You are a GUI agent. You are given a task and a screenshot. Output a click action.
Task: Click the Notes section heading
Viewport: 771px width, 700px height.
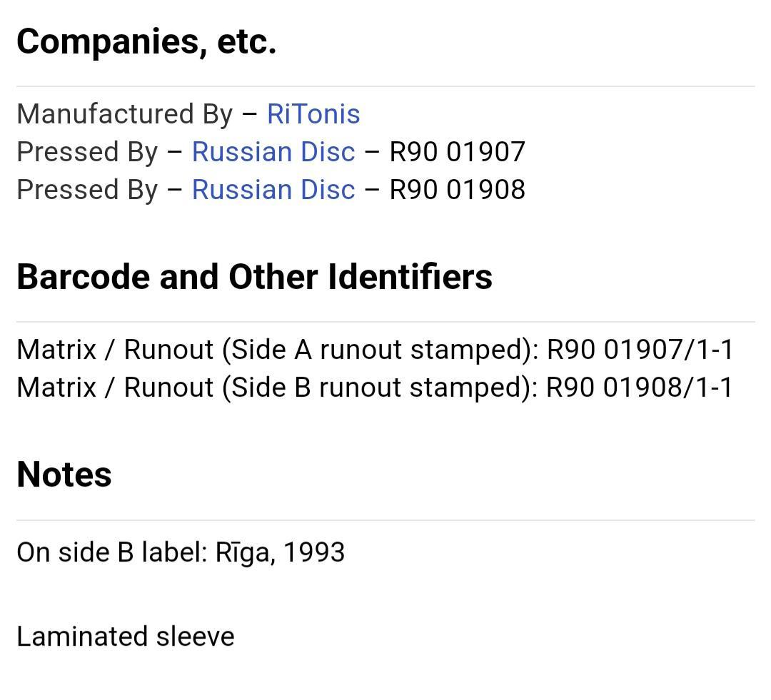[64, 475]
